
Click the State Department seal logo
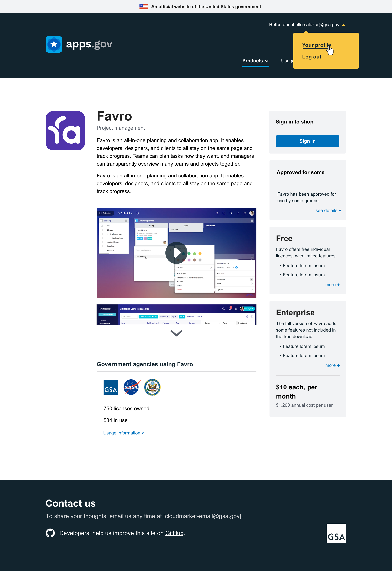[152, 387]
